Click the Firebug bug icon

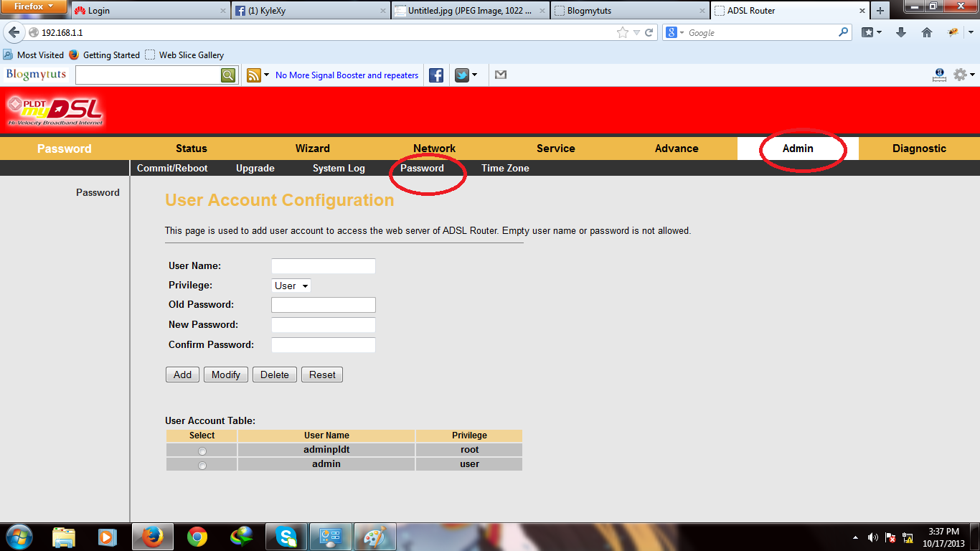[x=953, y=32]
